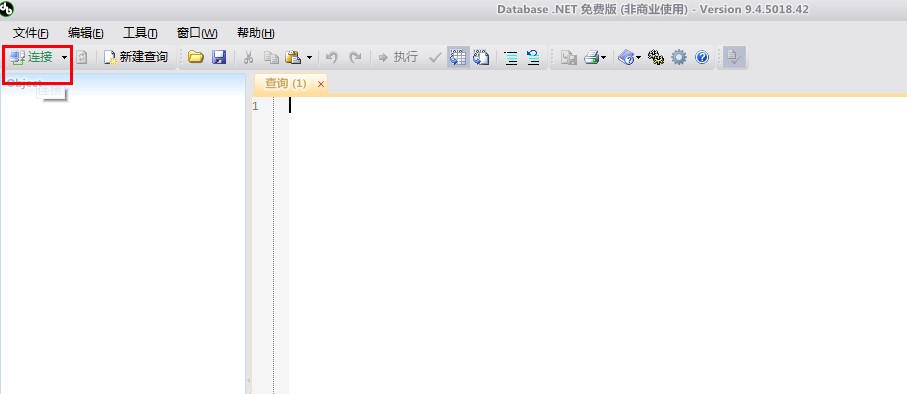Open the 窗口(W) menu

pos(197,33)
